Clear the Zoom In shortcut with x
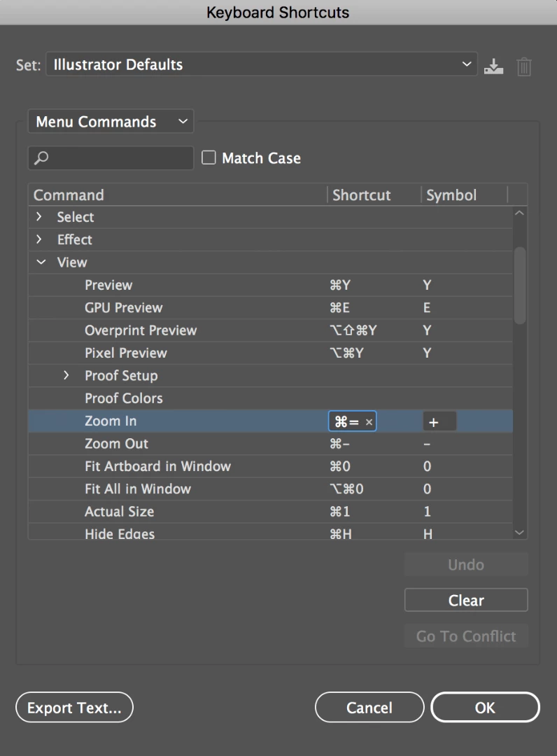 pos(369,422)
